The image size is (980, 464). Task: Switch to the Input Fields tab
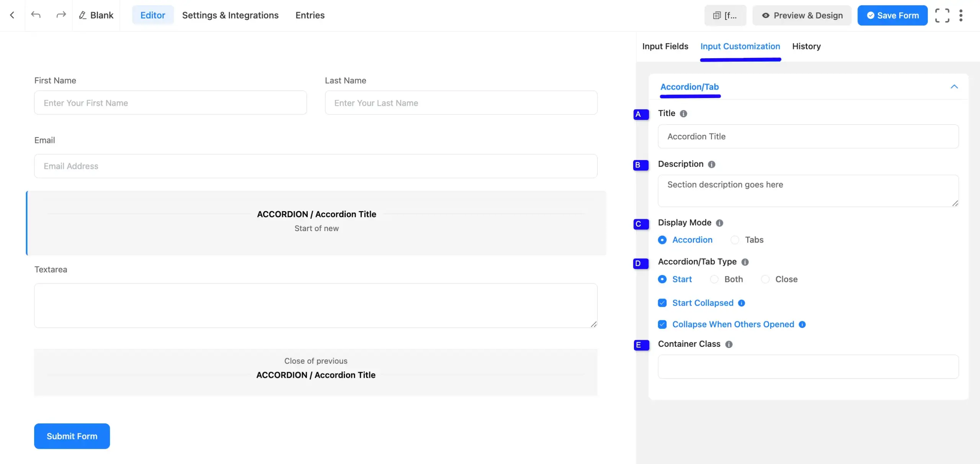[665, 46]
